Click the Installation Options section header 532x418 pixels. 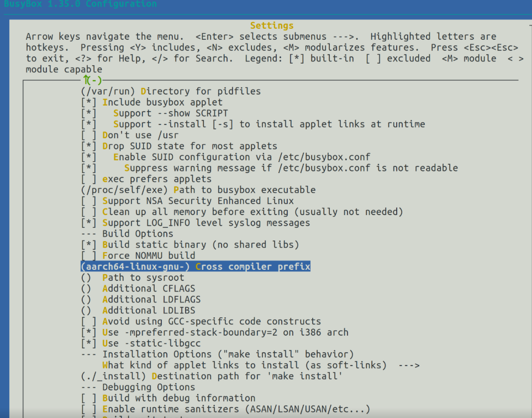click(218, 354)
